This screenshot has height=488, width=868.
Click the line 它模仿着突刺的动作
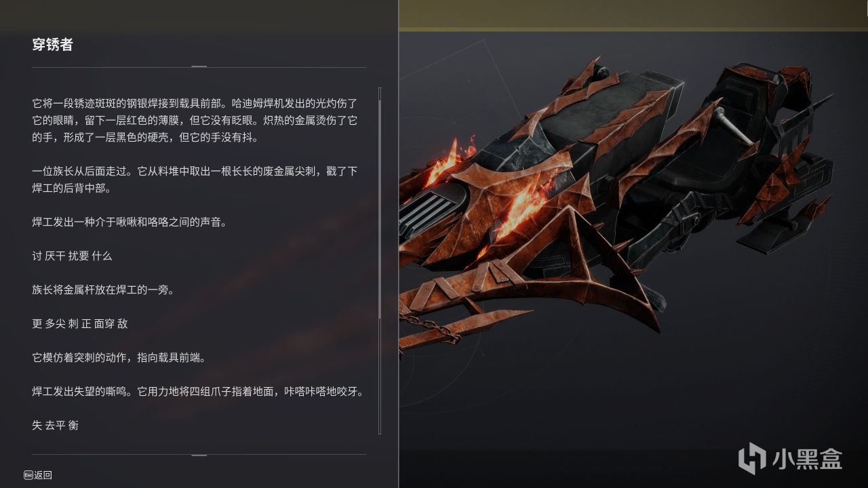click(x=119, y=357)
